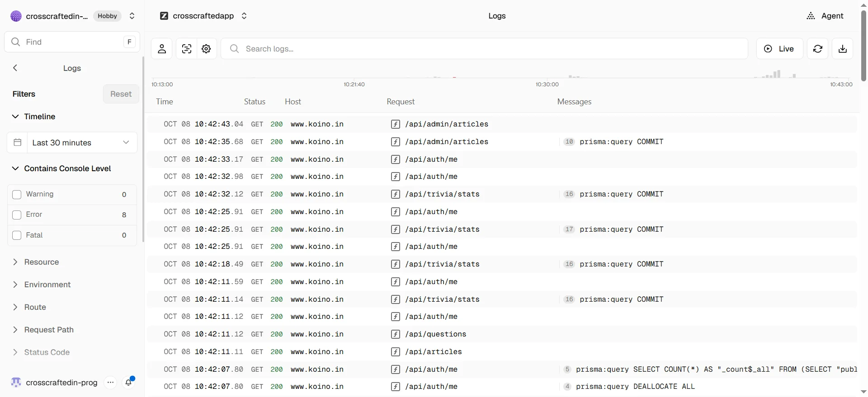
Task: Open log settings gear icon
Action: pyautogui.click(x=207, y=49)
